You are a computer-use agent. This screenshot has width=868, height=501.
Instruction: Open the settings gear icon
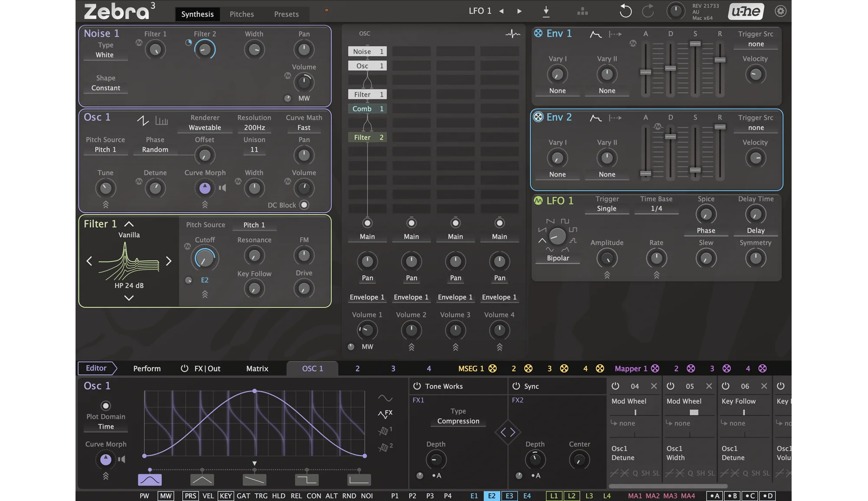coord(780,11)
